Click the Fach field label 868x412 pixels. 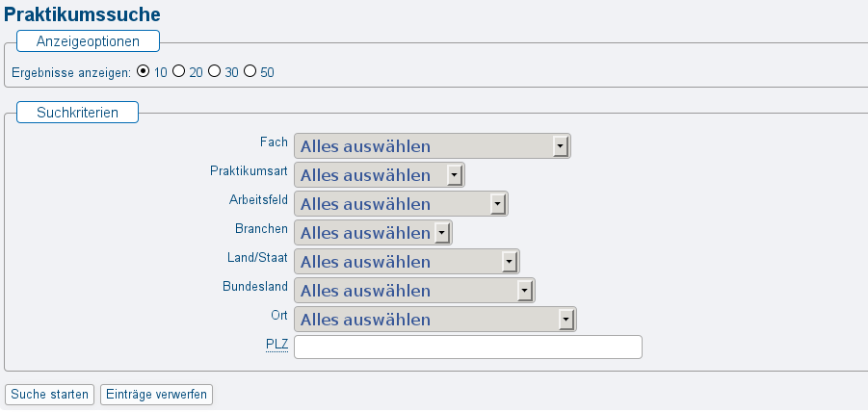274,142
